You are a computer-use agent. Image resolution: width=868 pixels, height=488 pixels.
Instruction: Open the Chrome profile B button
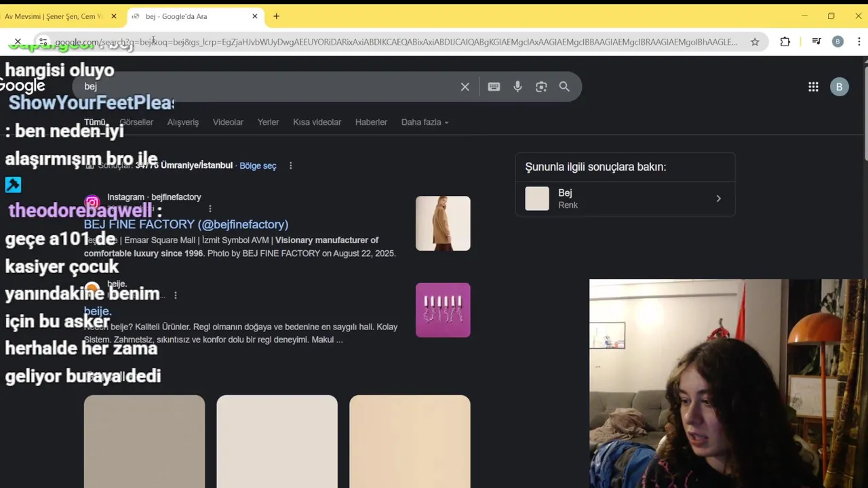pyautogui.click(x=837, y=42)
